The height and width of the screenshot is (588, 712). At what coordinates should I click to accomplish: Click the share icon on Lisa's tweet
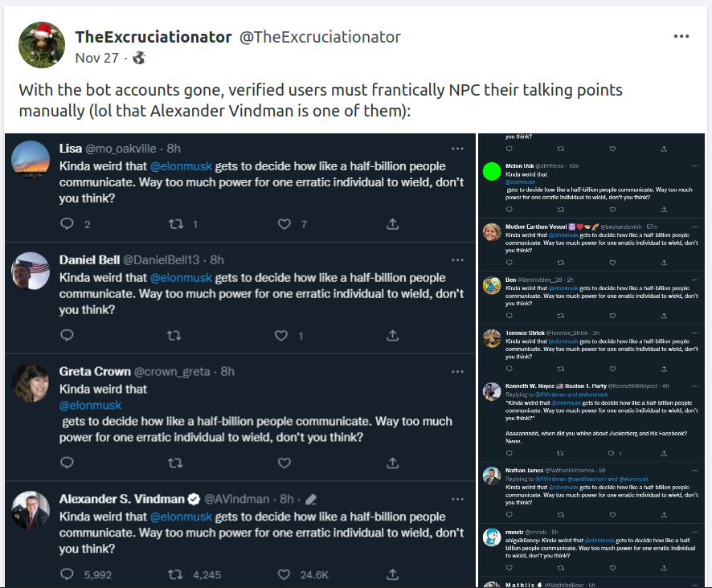[392, 224]
